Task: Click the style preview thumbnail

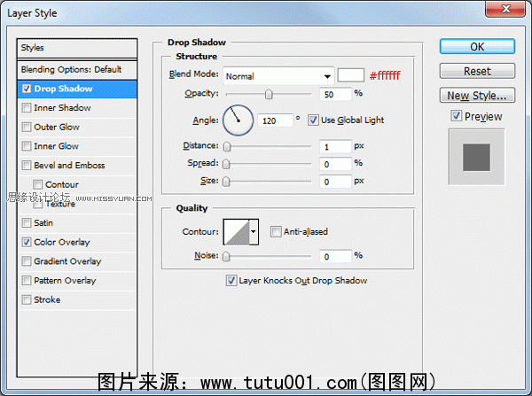Action: coord(476,157)
